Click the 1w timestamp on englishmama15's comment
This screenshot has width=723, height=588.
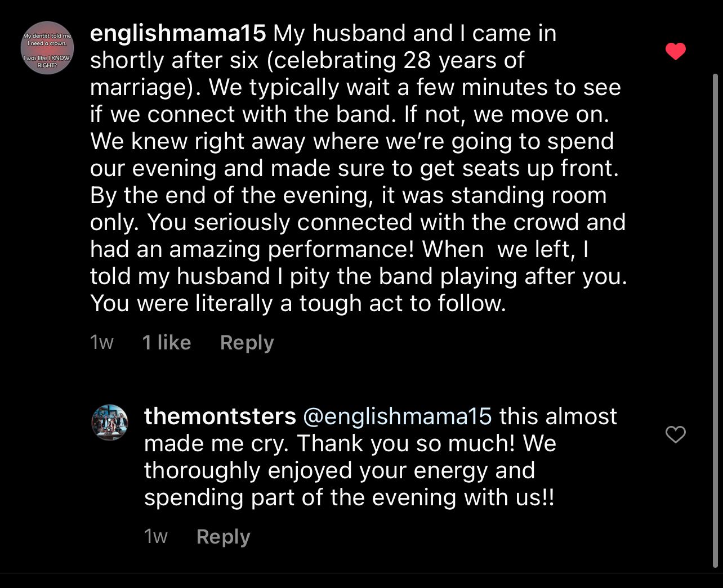tap(102, 343)
